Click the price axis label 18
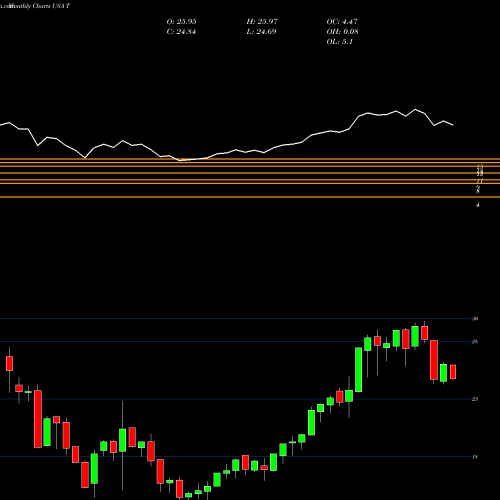 coord(475,457)
